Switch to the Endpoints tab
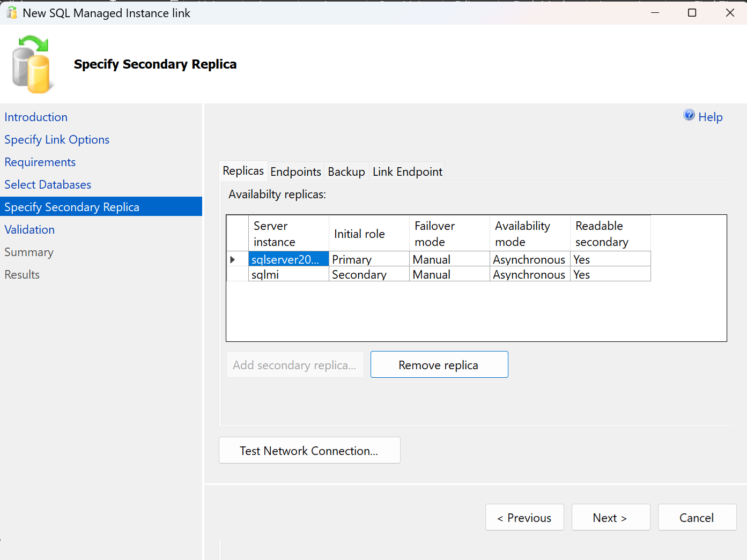Image resolution: width=747 pixels, height=560 pixels. click(295, 171)
